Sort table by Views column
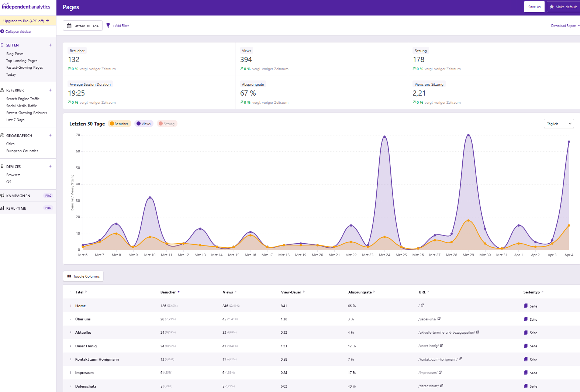Viewport: 580px width, 392px height. (x=229, y=292)
